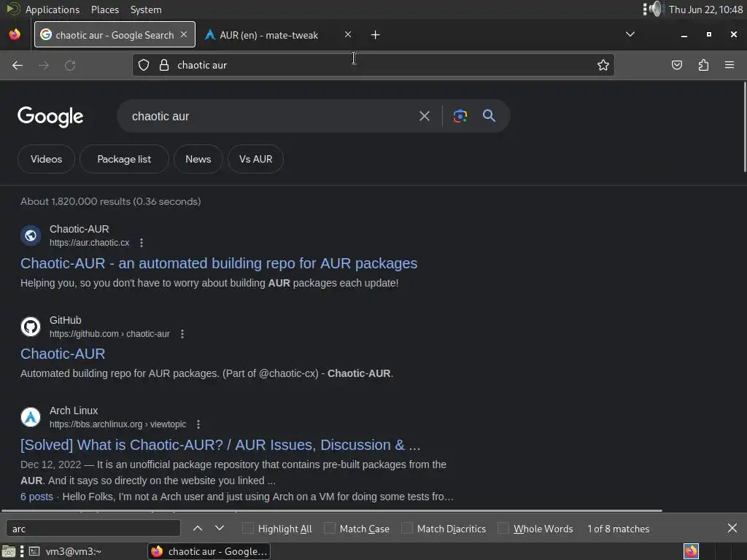Close the chaotic aur Google Search tab
The width and height of the screenshot is (747, 560).
pyautogui.click(x=184, y=35)
